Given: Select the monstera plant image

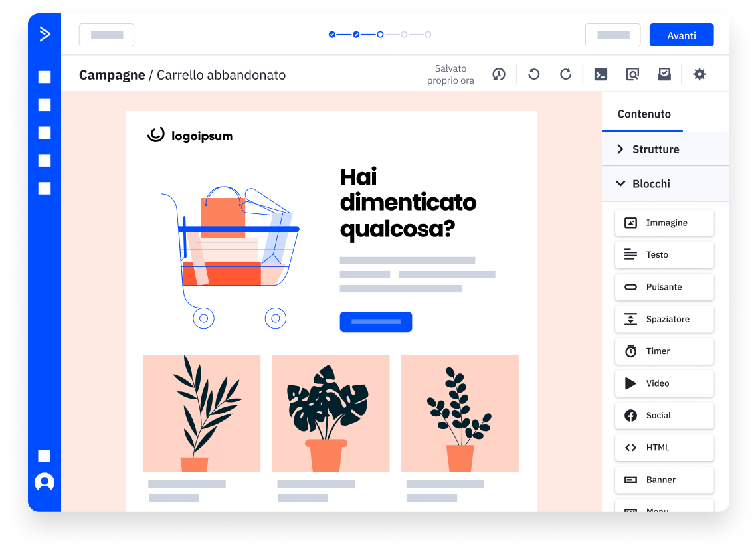Looking at the screenshot, I should point(331,414).
